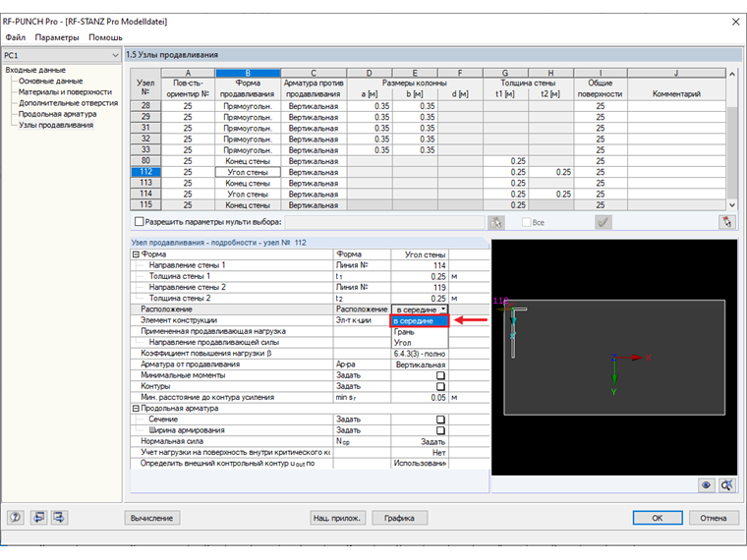747x560 pixels.
Task: Select table row 80 header
Action: tap(145, 161)
